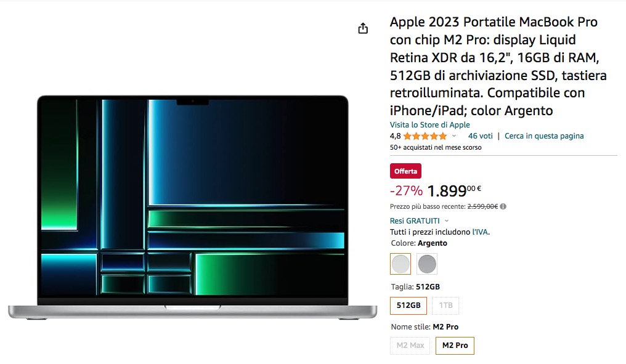Select the darker gray color swatch
626x364 pixels.
coord(427,264)
